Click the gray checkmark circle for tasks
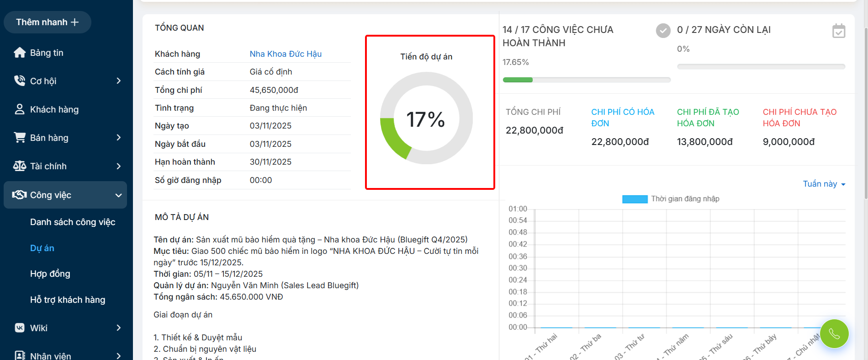Image resolution: width=868 pixels, height=360 pixels. click(x=663, y=31)
